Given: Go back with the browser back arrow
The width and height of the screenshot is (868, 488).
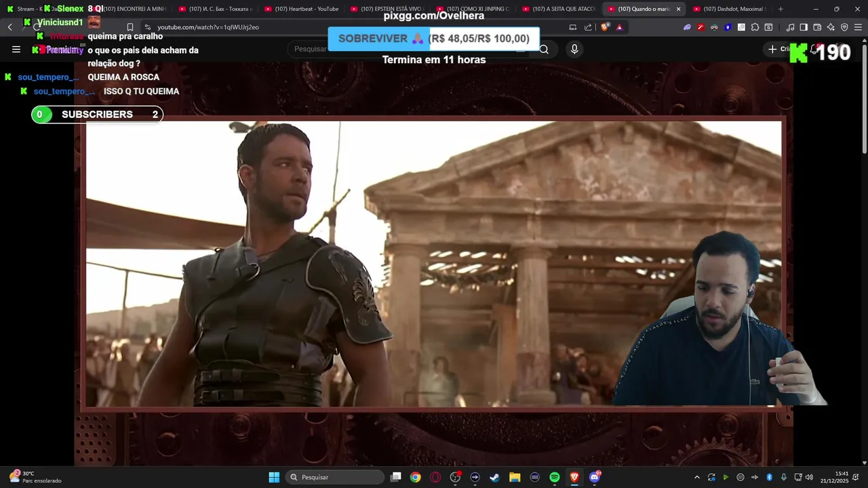Looking at the screenshot, I should click(9, 27).
